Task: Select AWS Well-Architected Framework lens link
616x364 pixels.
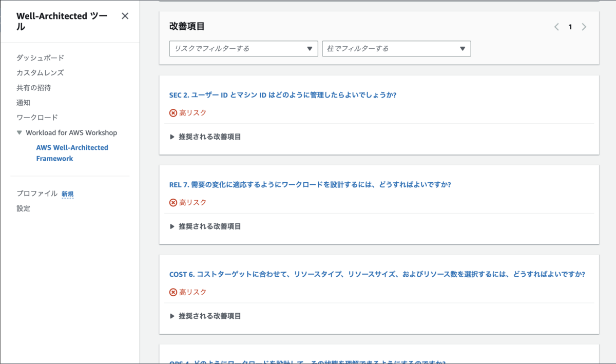Action: pos(72,153)
